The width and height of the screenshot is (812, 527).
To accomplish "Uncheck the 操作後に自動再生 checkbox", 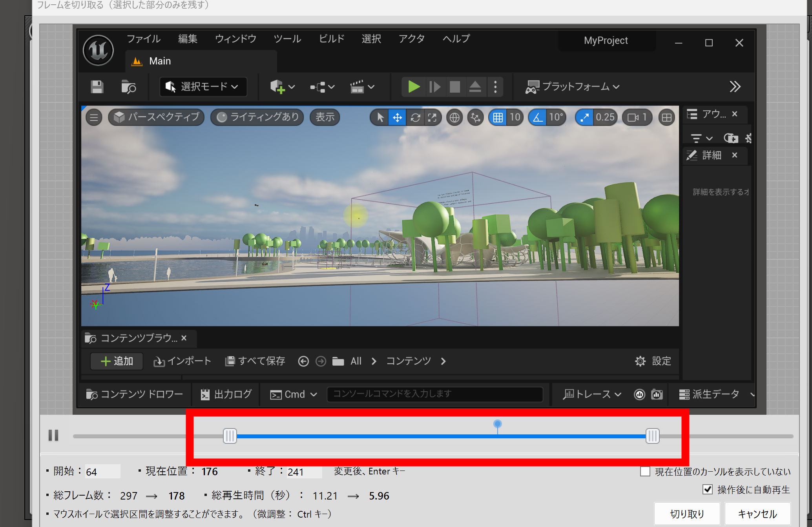I will click(707, 489).
